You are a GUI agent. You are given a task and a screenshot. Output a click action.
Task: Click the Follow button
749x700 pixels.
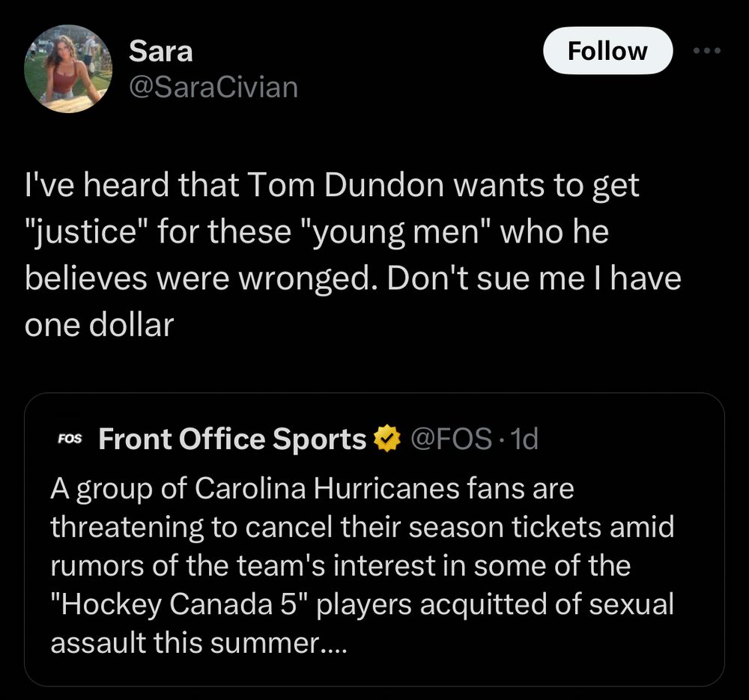(x=607, y=51)
